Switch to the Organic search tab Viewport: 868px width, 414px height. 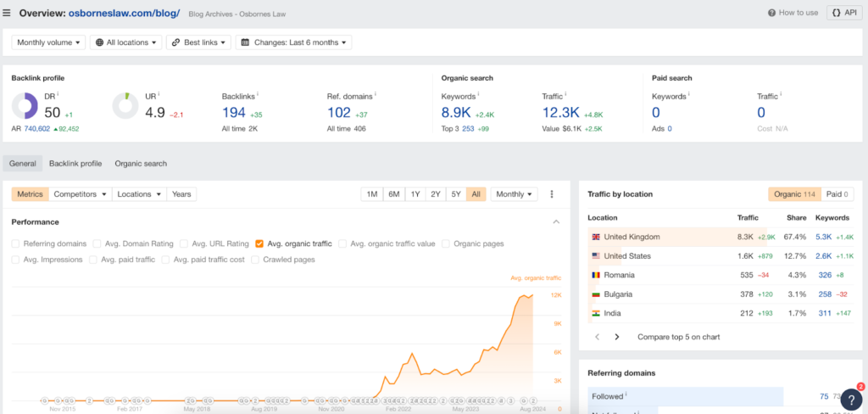coord(141,163)
